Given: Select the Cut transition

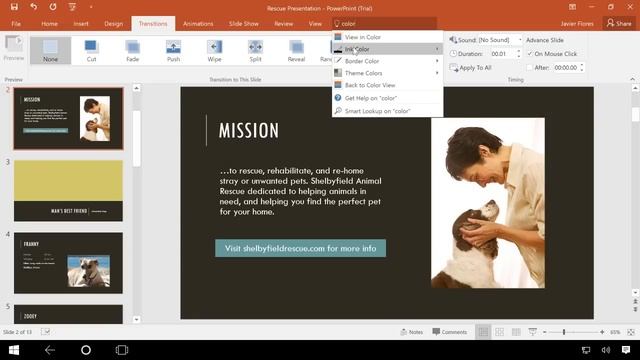Looking at the screenshot, I should click(91, 51).
